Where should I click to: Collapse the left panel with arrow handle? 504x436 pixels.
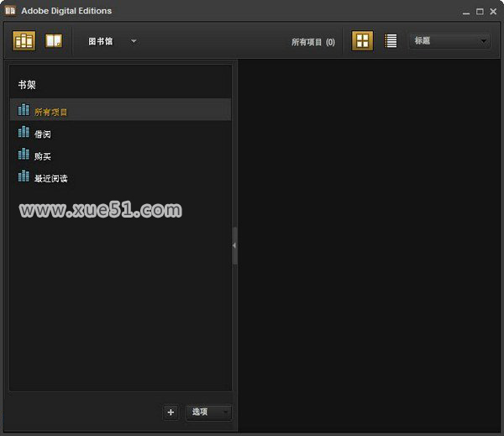(234, 245)
